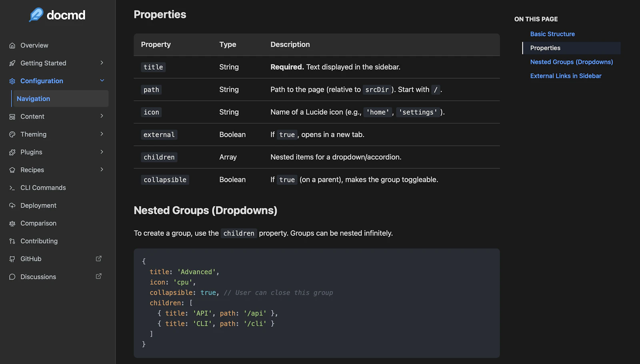Select the Navigation sidebar item
The image size is (640, 364).
pos(60,99)
